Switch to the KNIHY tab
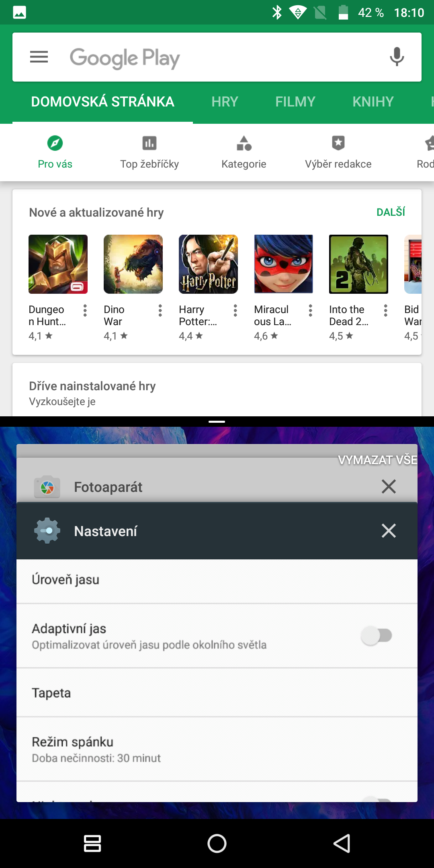Screen dimensions: 434x868 [x=373, y=102]
